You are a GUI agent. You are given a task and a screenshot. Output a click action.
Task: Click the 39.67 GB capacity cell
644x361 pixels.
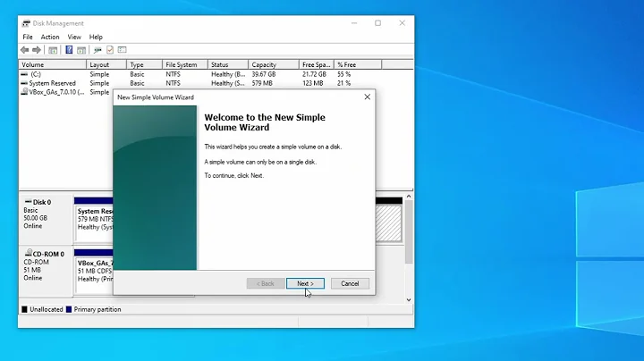tap(264, 74)
